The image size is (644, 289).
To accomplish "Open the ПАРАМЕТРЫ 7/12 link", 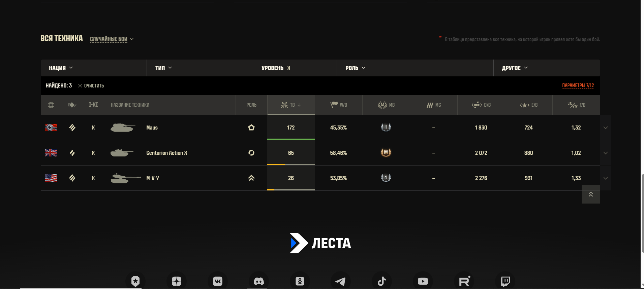I will pyautogui.click(x=578, y=85).
